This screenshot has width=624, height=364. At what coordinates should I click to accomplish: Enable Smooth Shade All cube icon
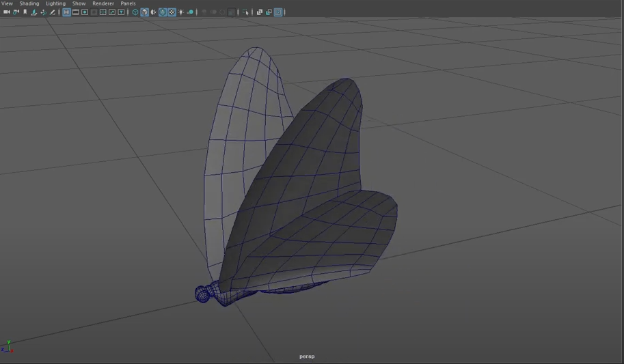[x=144, y=12]
